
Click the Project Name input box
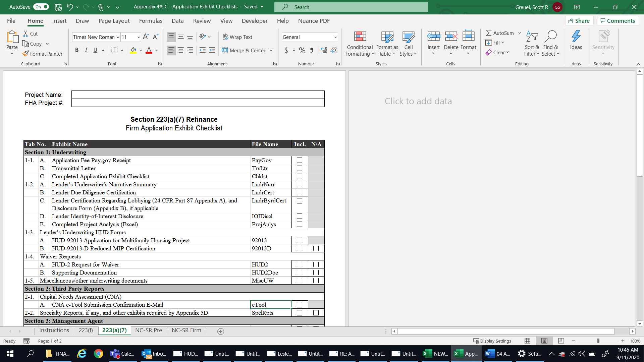198,95
